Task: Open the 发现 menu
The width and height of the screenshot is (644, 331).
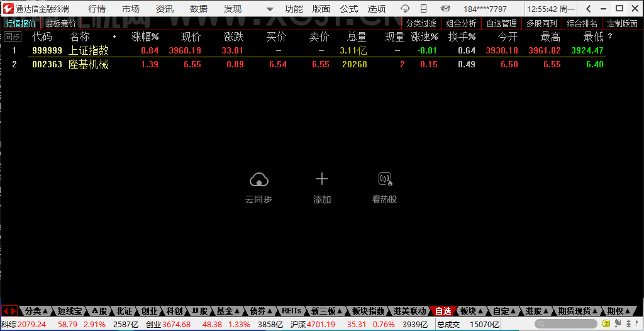Action: (233, 9)
